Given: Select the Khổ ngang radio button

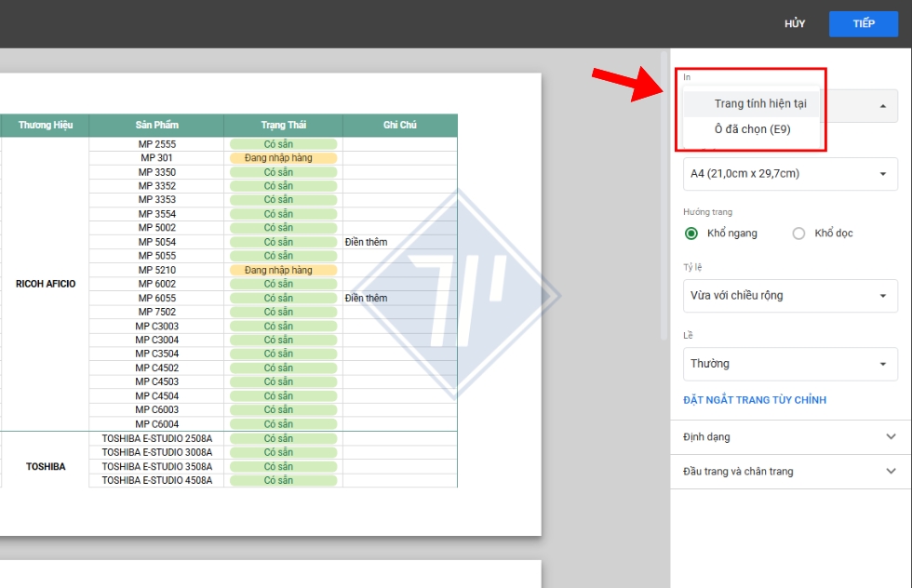Looking at the screenshot, I should point(690,234).
